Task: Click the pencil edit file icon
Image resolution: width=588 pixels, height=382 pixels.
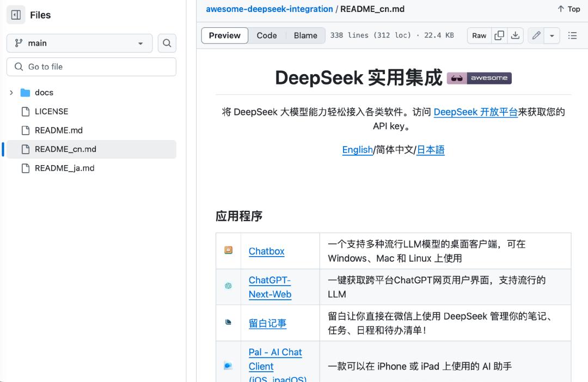Action: pos(536,35)
